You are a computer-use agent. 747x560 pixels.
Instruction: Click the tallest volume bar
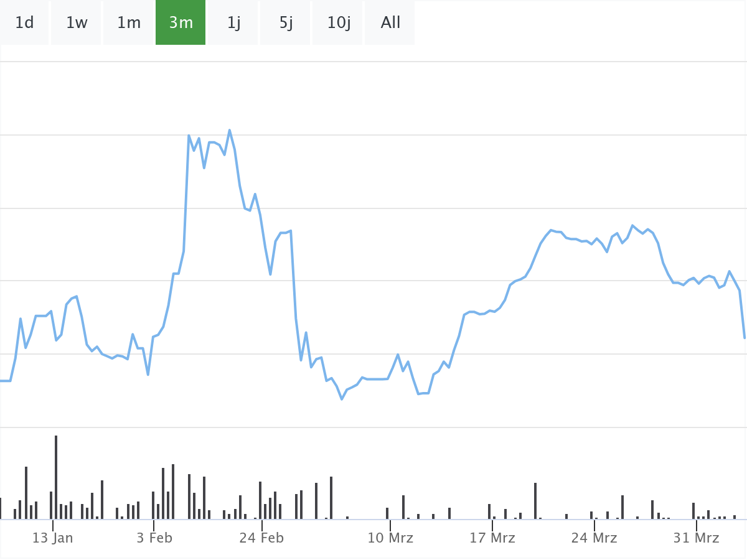click(56, 477)
